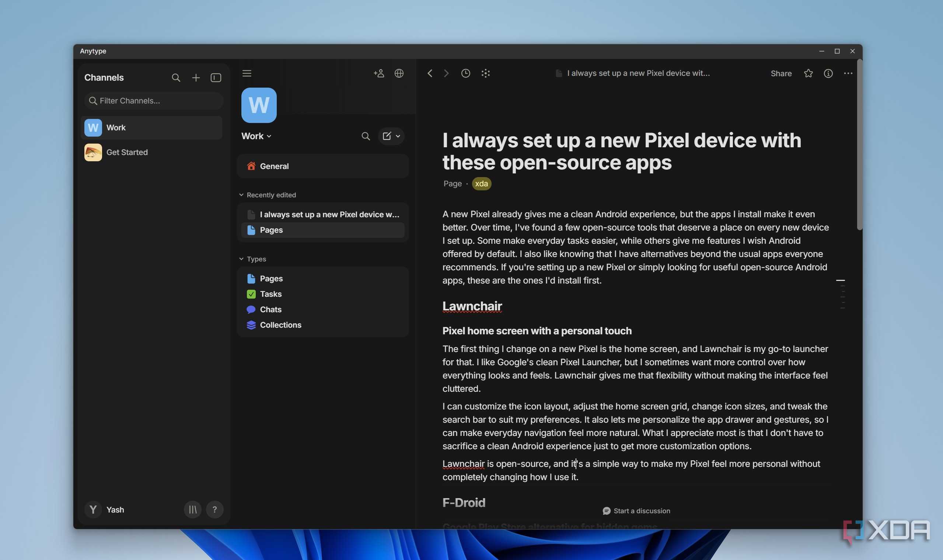The width and height of the screenshot is (943, 560).
Task: Favorite this page with the star icon
Action: coord(808,73)
